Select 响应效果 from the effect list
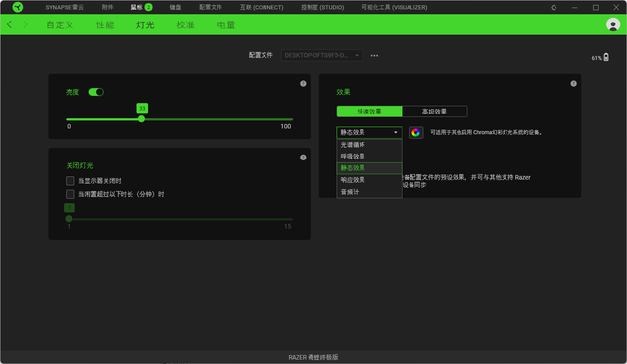The width and height of the screenshot is (627, 364). pyautogui.click(x=368, y=180)
